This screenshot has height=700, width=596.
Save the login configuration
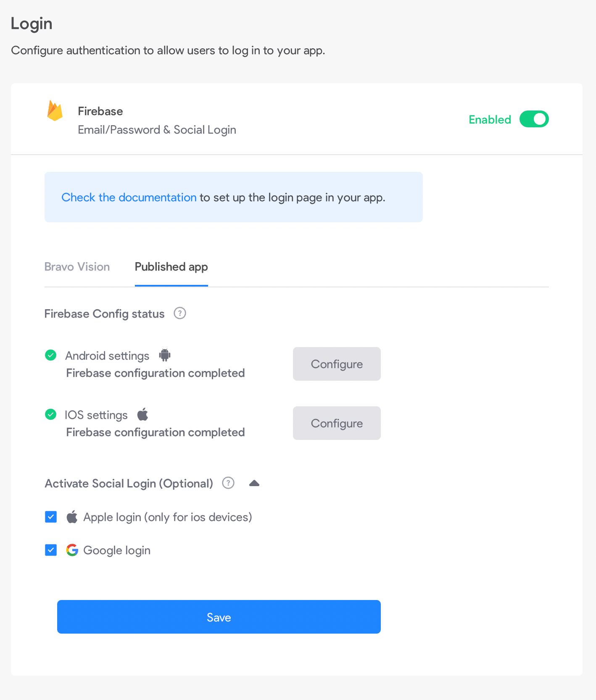tap(219, 617)
